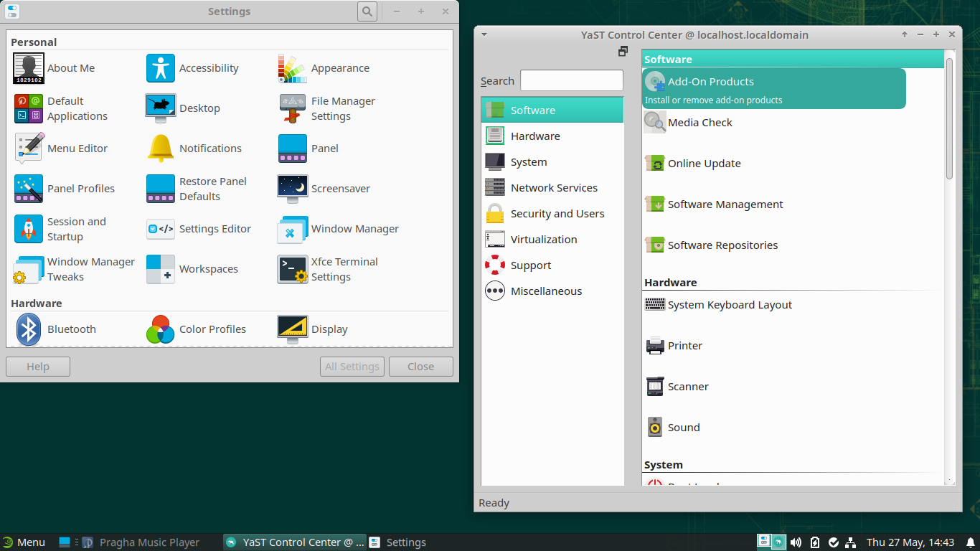Screen dimensions: 980x551
Task: Open the YaST window menu dropdown arrow
Action: click(484, 34)
